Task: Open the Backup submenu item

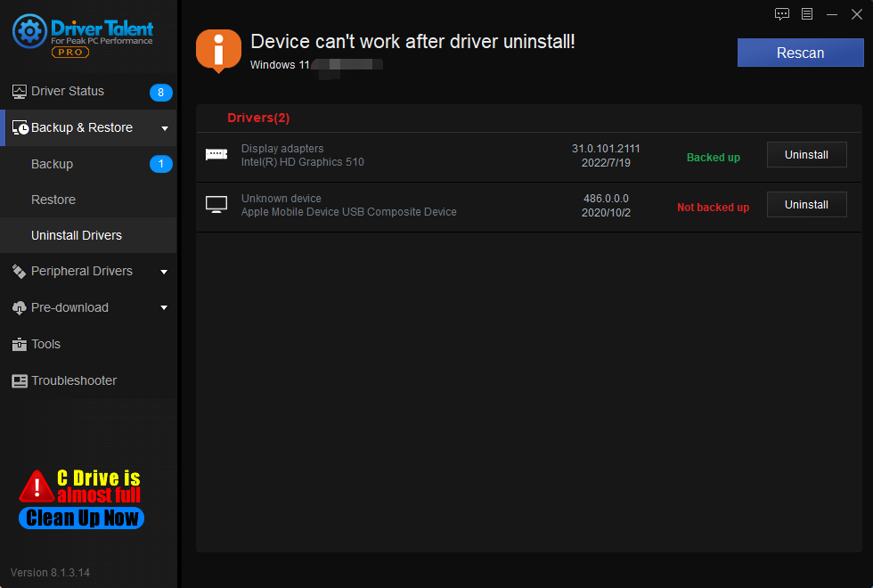Action: (88, 164)
